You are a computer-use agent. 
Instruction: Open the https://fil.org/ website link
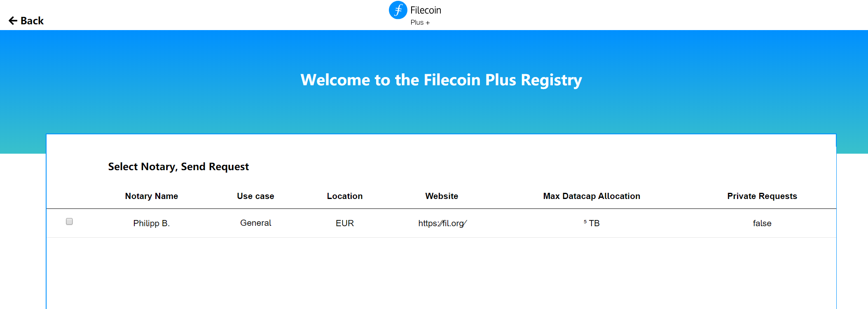[442, 223]
